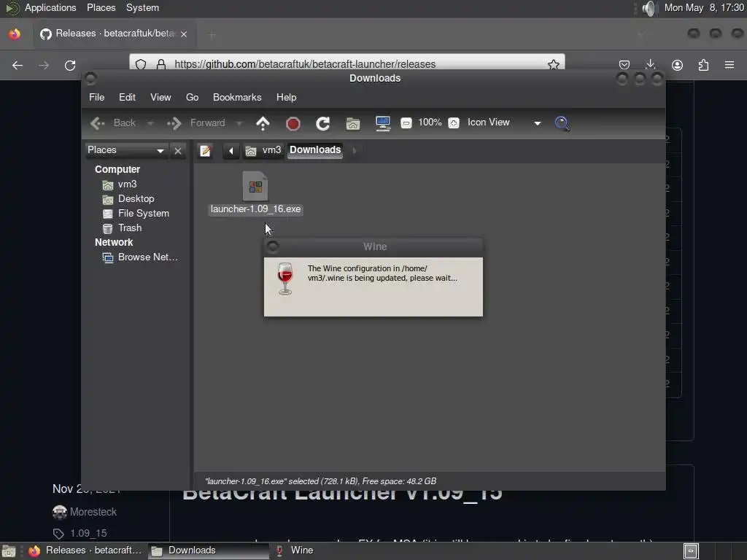Open the Firefox account icon

pyautogui.click(x=677, y=65)
